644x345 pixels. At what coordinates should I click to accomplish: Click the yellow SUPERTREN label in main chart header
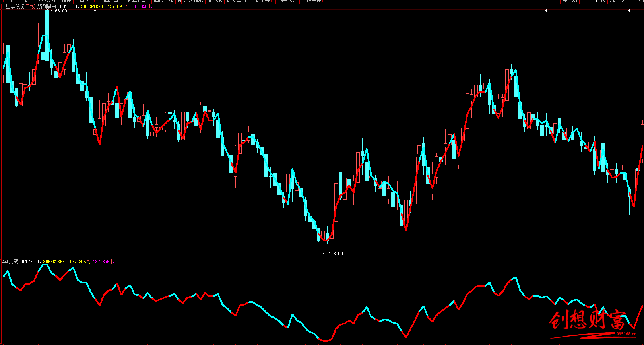(x=93, y=6)
